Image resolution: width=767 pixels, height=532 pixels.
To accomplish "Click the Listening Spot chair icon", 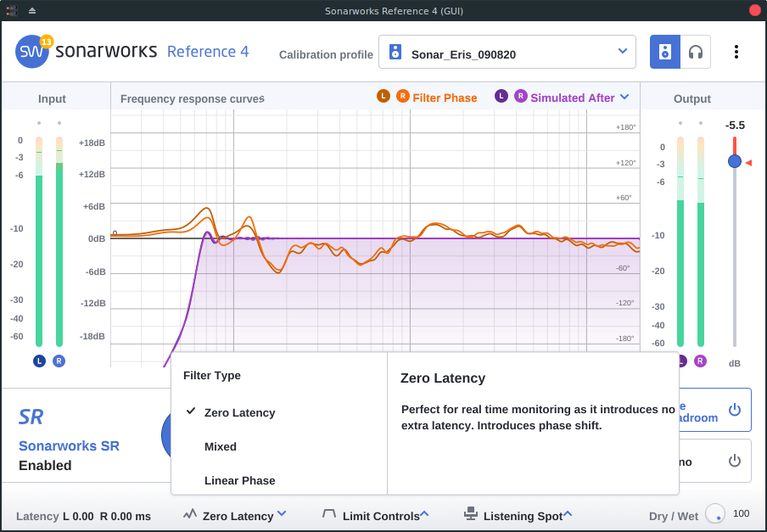I will pyautogui.click(x=471, y=513).
